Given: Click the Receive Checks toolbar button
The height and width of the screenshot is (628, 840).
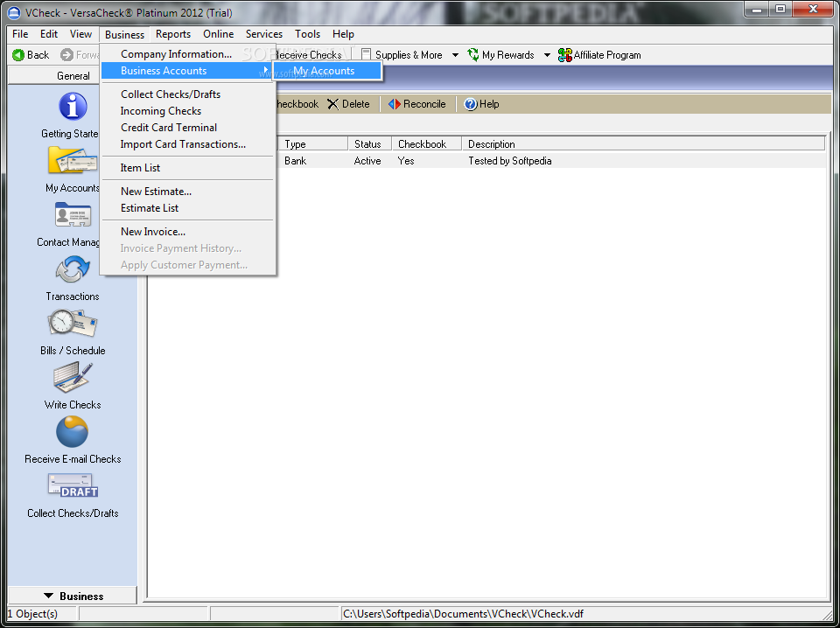Looking at the screenshot, I should [x=307, y=54].
